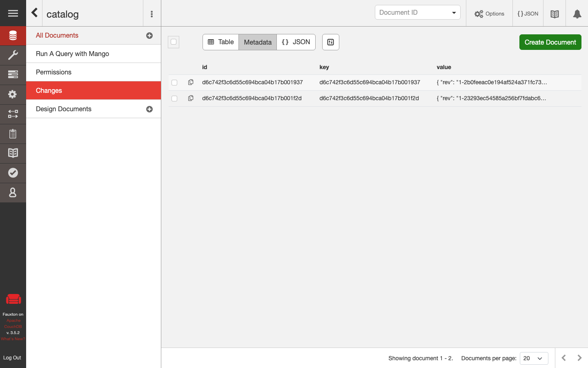The image size is (588, 368).
Task: Add new item next to All Documents
Action: (149, 36)
